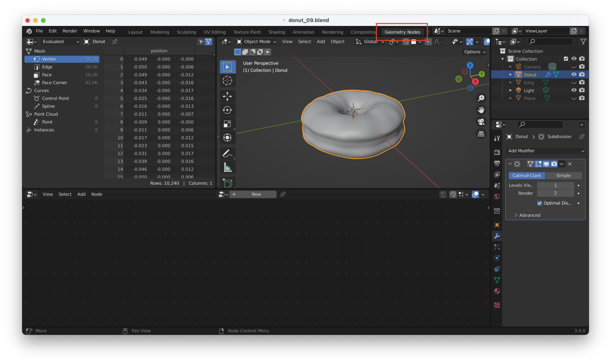This screenshot has width=611, height=364.
Task: Click New to create a node tree
Action: coord(256,194)
